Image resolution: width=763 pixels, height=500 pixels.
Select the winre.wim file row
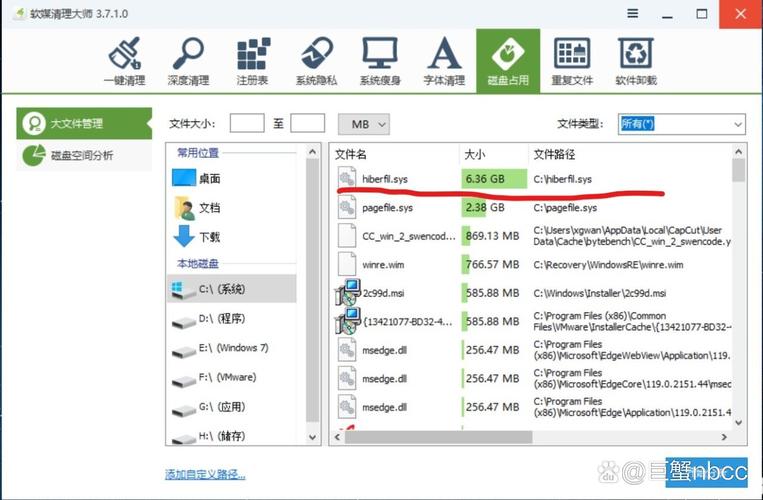coord(531,265)
